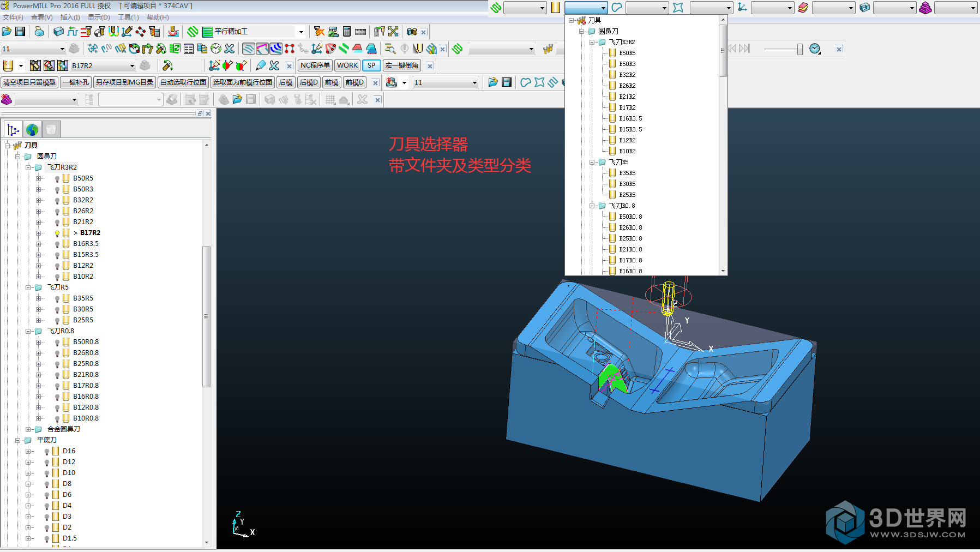This screenshot has width=980, height=552.
Task: Open the 工具(T) menu
Action: 128,17
